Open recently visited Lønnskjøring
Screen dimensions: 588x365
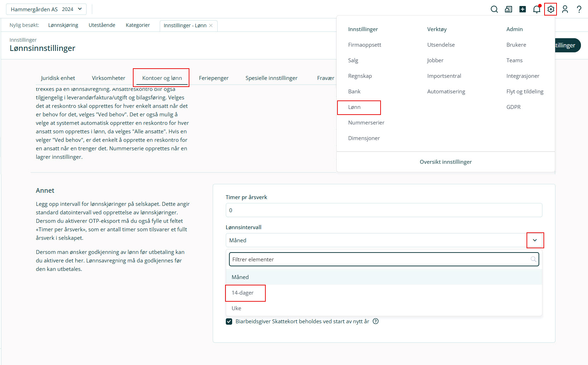63,25
